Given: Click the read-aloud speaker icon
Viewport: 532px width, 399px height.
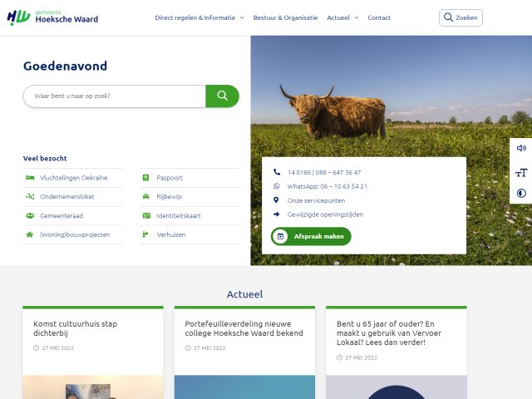Looking at the screenshot, I should [521, 149].
